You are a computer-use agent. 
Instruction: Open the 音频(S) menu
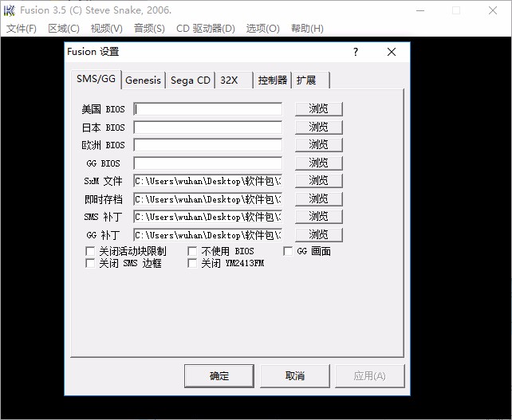point(149,29)
